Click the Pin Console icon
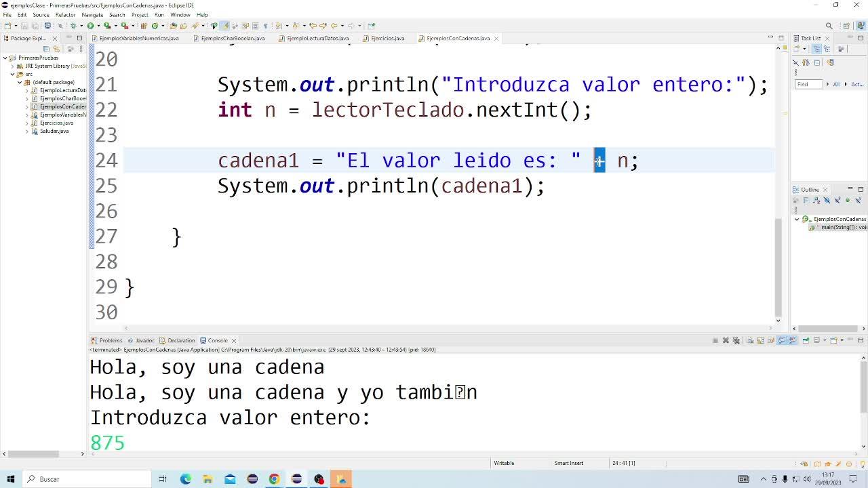 coord(806,340)
